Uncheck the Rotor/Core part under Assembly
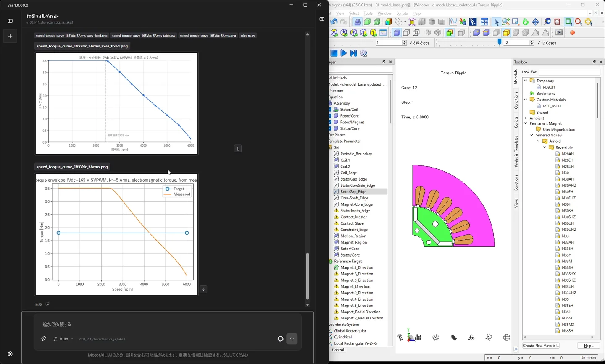Viewport: 605px width, 364px height. coord(330,116)
